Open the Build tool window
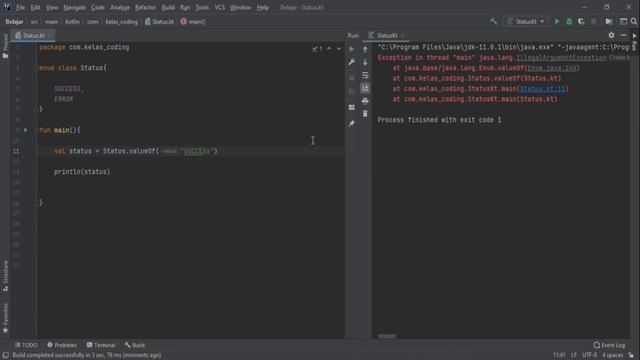The width and height of the screenshot is (640, 360). pyautogui.click(x=135, y=345)
